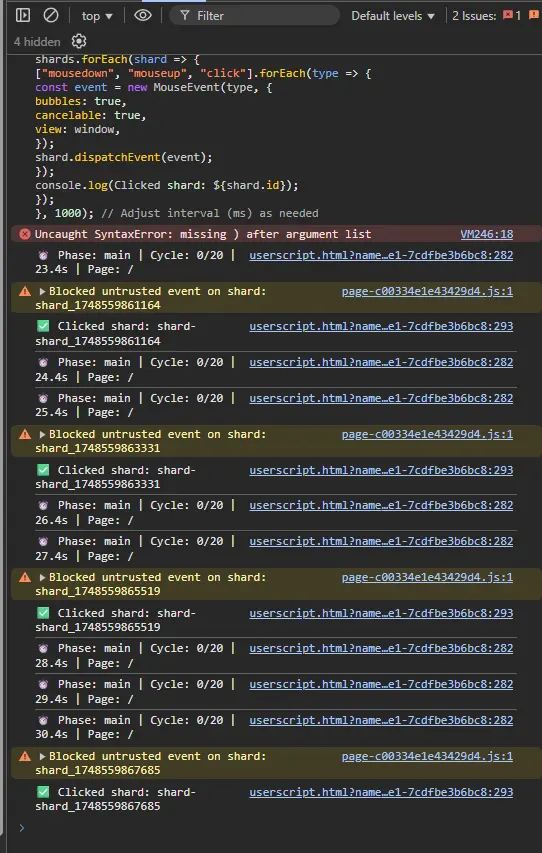Click the red issue count badge
Image resolution: width=542 pixels, height=853 pixels.
[x=512, y=16]
